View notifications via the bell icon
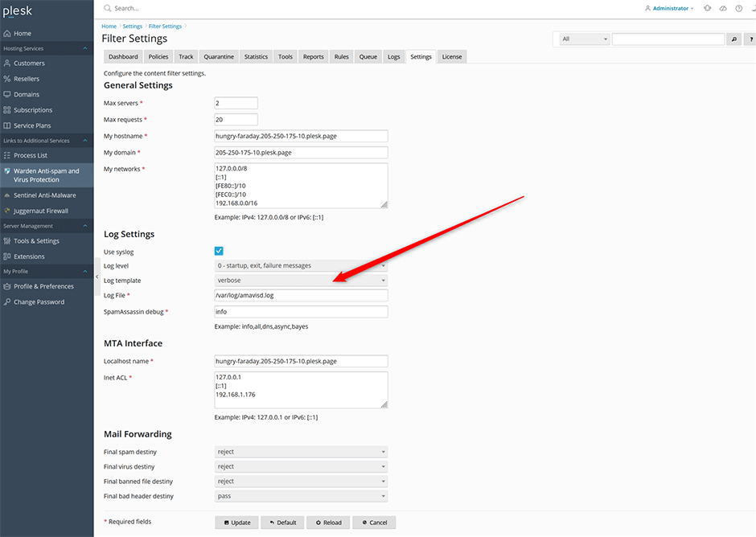The height and width of the screenshot is (537, 756). coord(708,8)
